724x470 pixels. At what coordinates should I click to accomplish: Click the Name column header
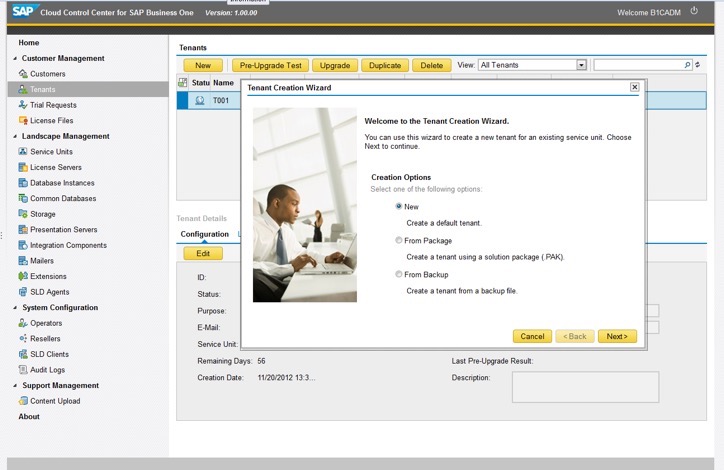(x=223, y=83)
